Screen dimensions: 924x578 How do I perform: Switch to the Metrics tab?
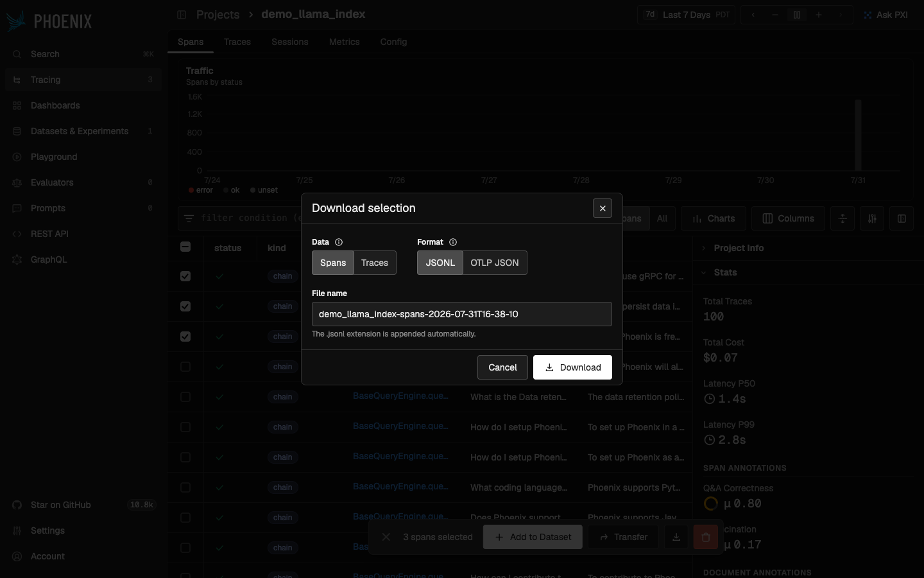[345, 42]
